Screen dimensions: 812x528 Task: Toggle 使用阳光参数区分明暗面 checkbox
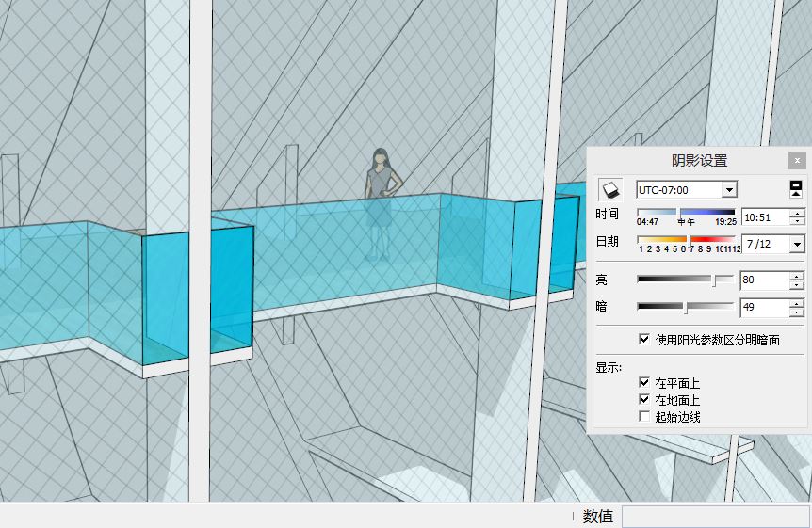pyautogui.click(x=644, y=339)
